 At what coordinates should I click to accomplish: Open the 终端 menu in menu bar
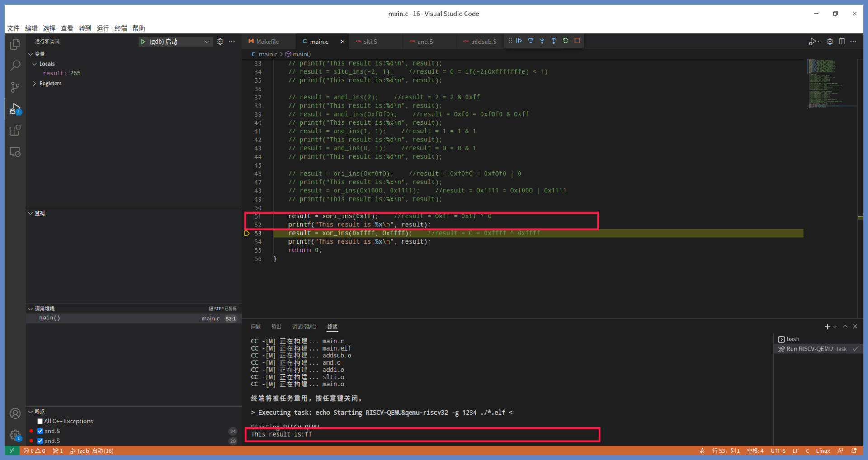[x=121, y=28]
